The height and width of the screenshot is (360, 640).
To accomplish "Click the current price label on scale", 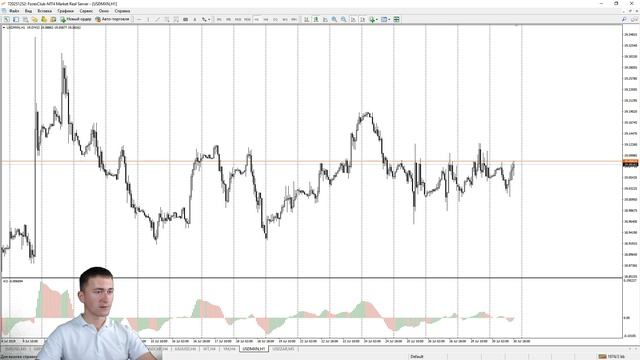I will tap(631, 163).
